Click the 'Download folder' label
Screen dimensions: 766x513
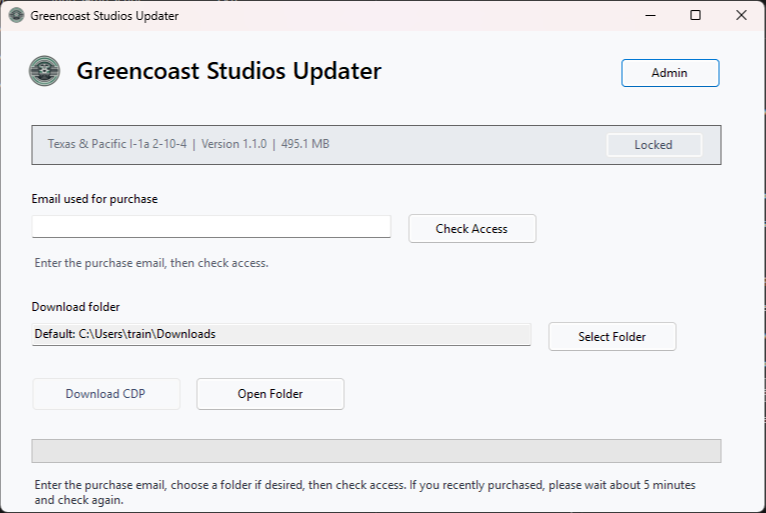[76, 307]
